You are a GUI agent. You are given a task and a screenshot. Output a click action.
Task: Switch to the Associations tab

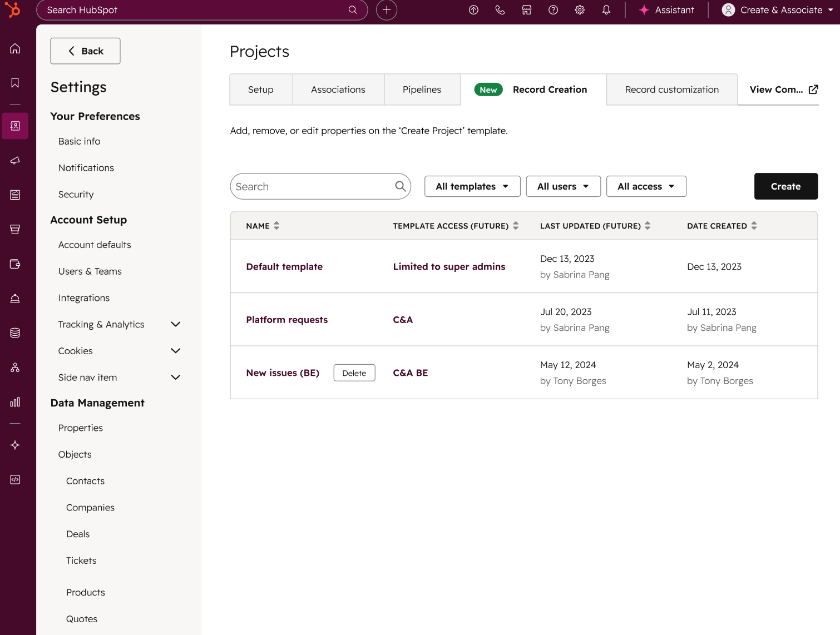338,90
